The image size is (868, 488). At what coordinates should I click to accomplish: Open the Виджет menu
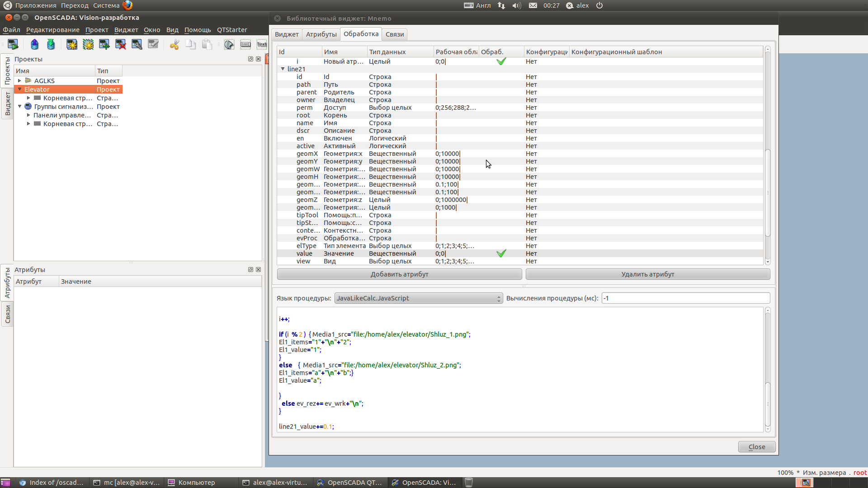126,30
